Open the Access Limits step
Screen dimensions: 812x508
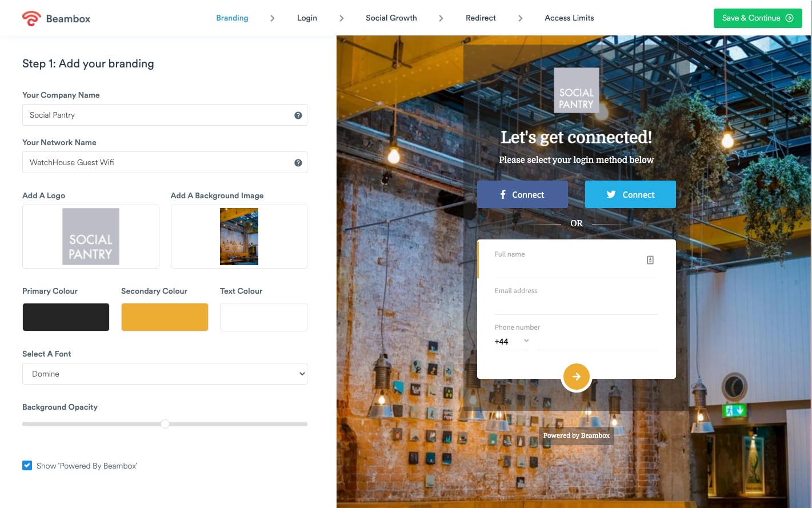[569, 18]
